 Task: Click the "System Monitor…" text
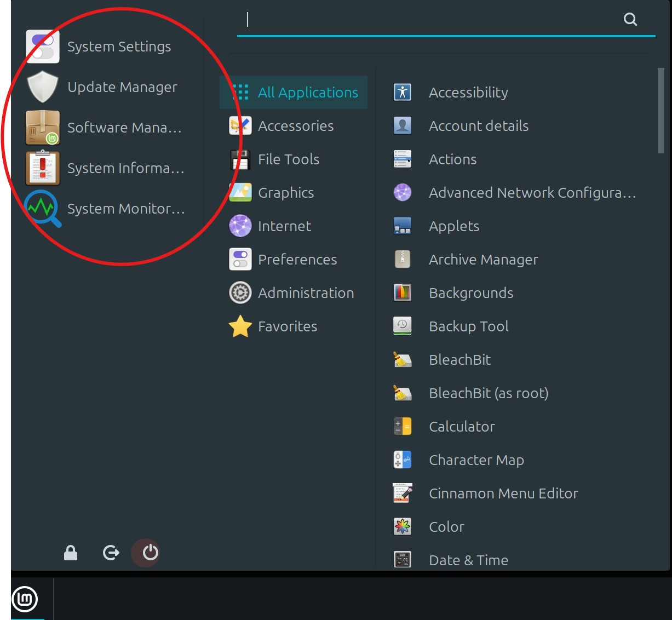coord(126,209)
